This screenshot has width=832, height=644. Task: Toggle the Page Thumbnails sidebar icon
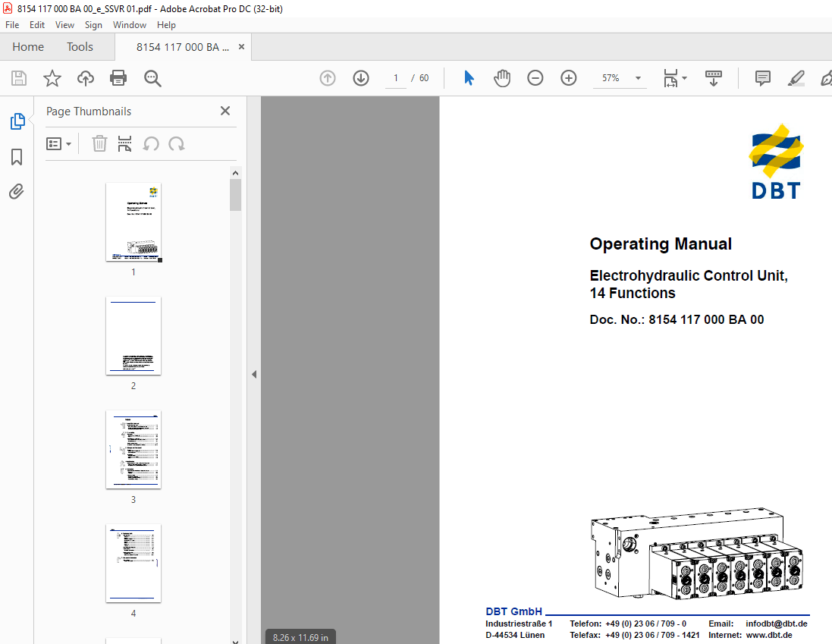click(x=17, y=121)
